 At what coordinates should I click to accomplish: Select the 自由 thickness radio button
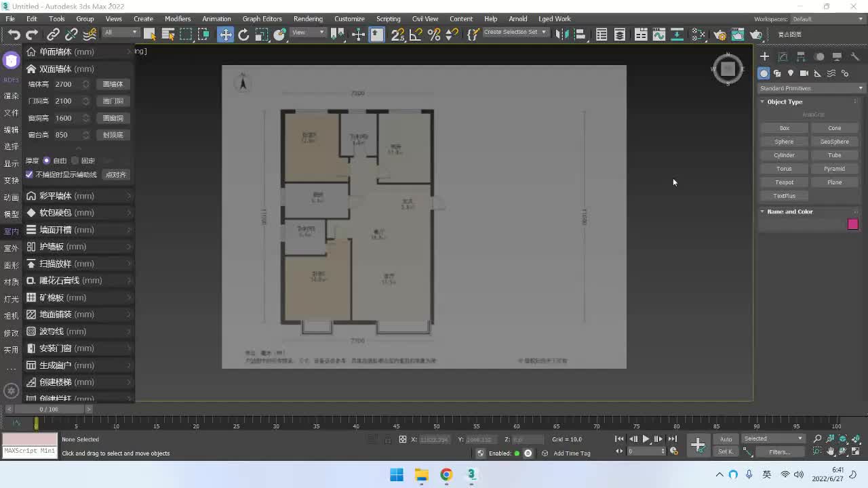[47, 161]
